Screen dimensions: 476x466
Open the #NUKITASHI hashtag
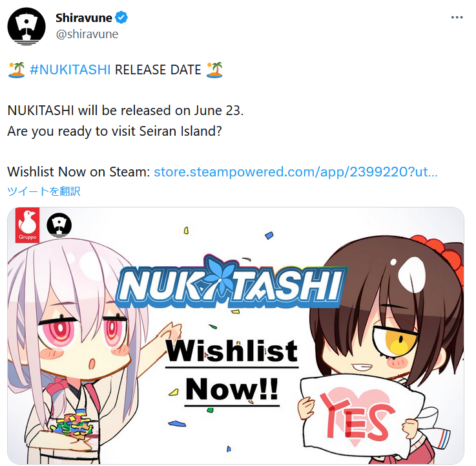(x=70, y=70)
